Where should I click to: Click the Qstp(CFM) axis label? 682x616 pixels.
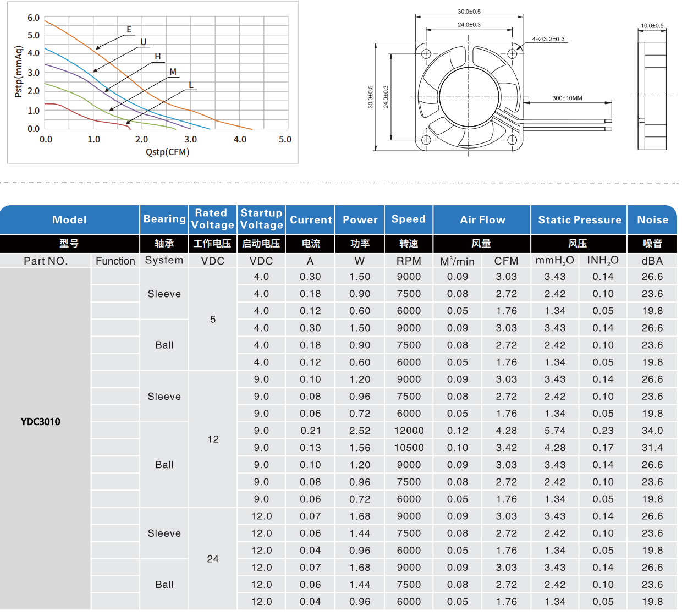(x=168, y=152)
